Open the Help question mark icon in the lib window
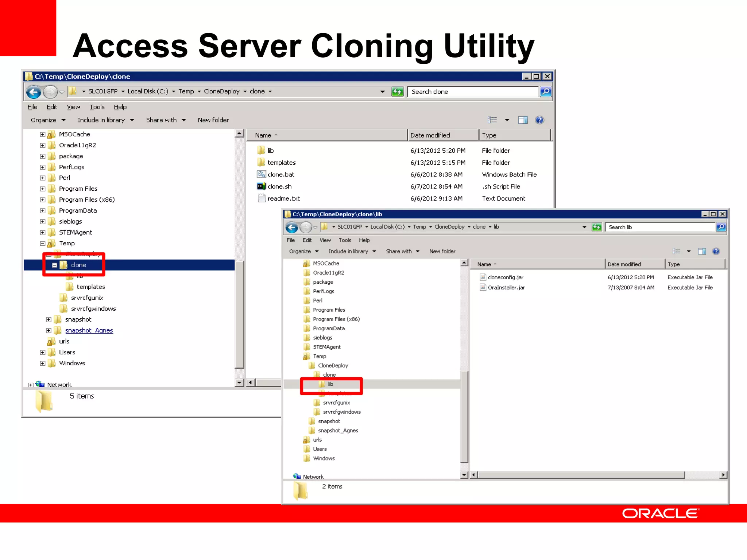Image resolution: width=747 pixels, height=560 pixels. coord(716,251)
